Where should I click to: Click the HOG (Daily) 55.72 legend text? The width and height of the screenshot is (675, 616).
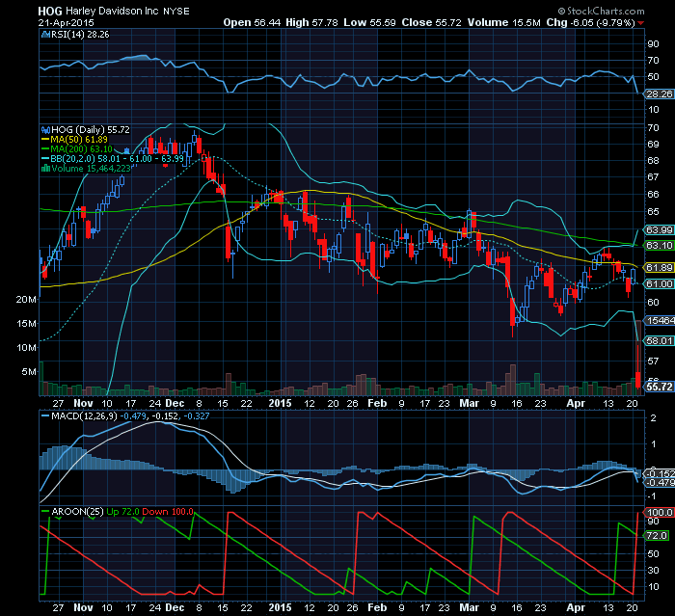click(91, 129)
